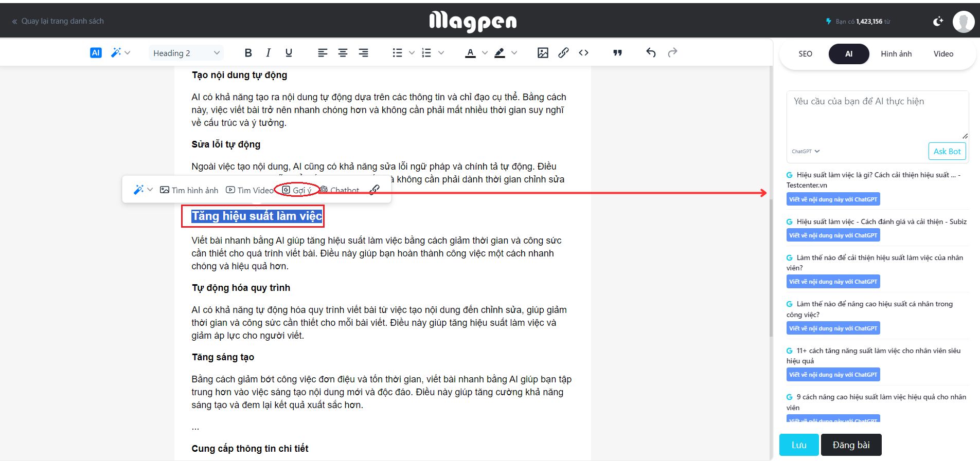Expand bulleted list style options
This screenshot has width=980, height=461.
pyautogui.click(x=412, y=52)
